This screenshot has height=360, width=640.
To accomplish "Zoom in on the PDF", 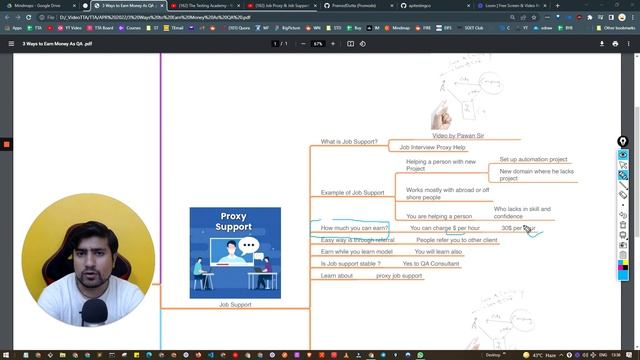I will coord(333,44).
